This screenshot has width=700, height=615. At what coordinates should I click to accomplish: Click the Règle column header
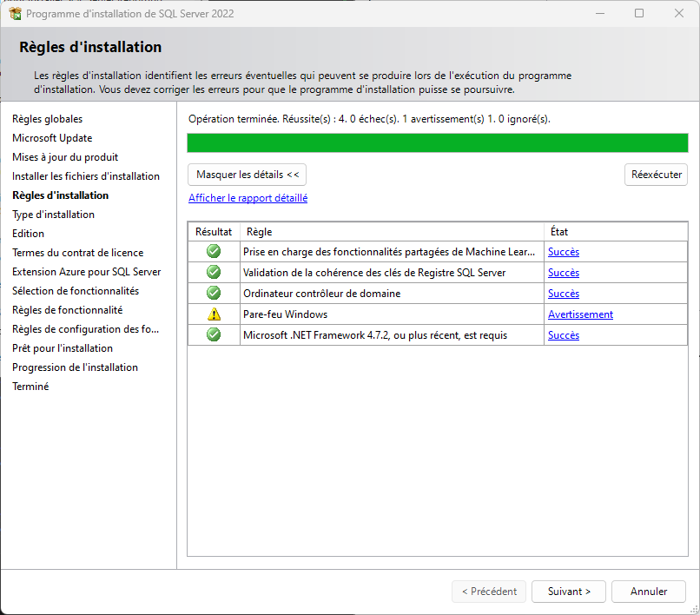(x=392, y=232)
